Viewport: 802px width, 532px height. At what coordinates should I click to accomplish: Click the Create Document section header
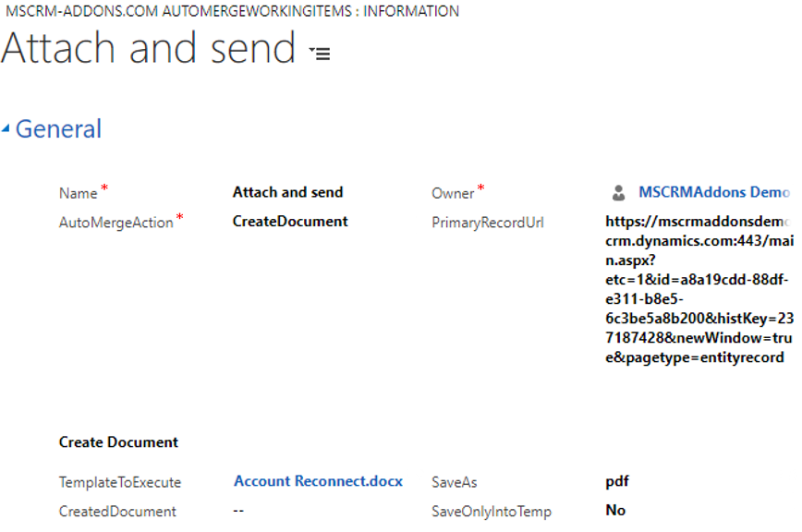coord(118,442)
